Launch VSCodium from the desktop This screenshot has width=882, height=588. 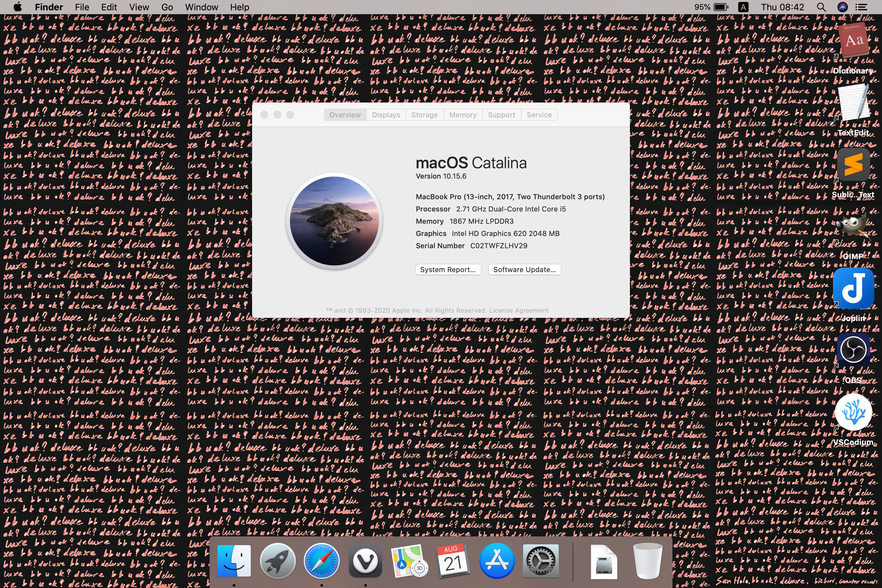853,413
